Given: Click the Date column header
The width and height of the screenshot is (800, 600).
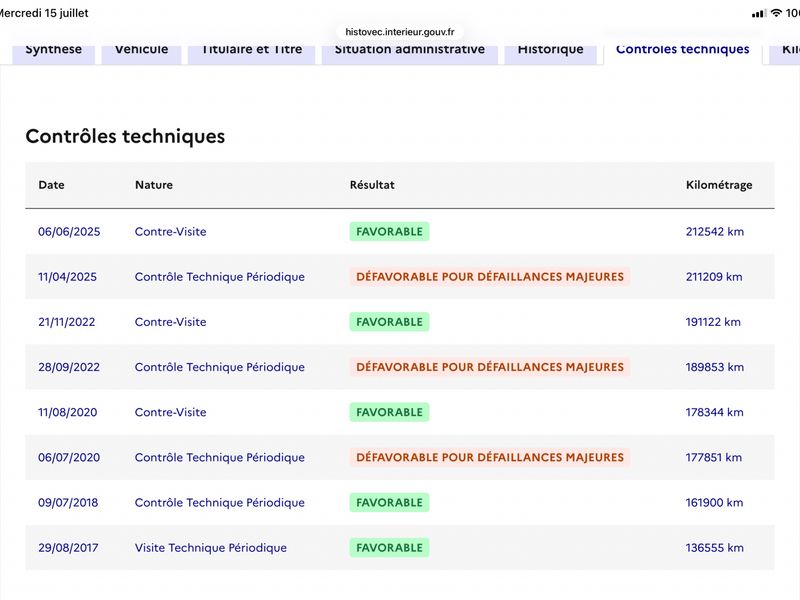Looking at the screenshot, I should point(52,185).
